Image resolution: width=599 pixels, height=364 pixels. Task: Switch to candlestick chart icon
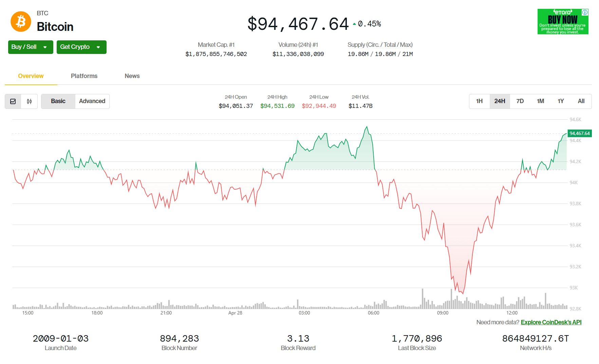tap(29, 101)
